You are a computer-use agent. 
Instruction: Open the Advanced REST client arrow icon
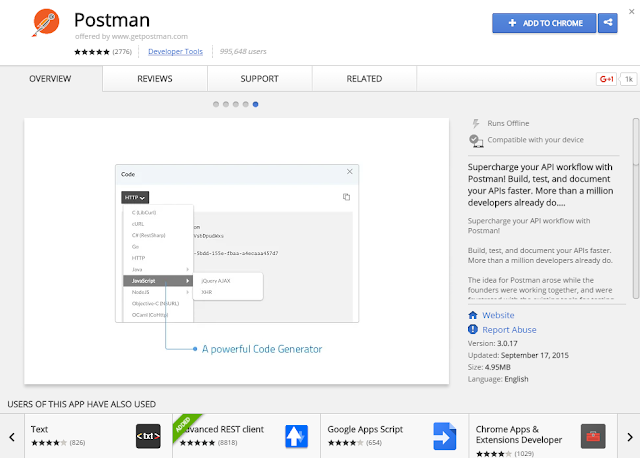coord(296,436)
